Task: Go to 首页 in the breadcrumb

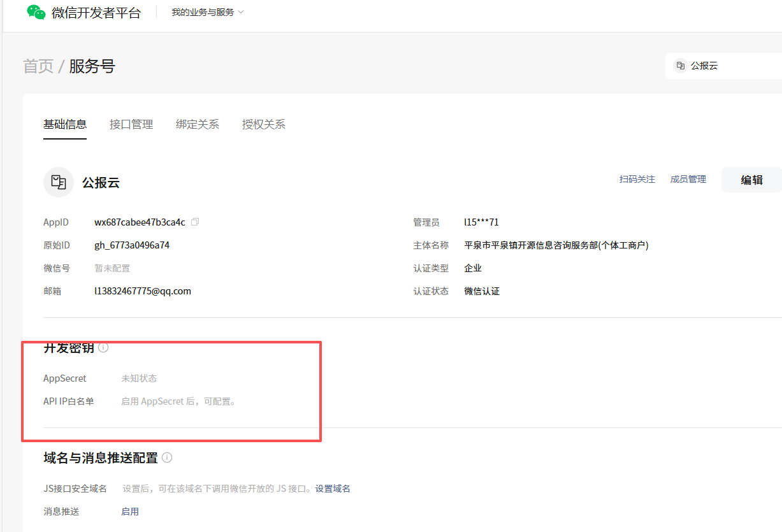Action: (x=38, y=66)
